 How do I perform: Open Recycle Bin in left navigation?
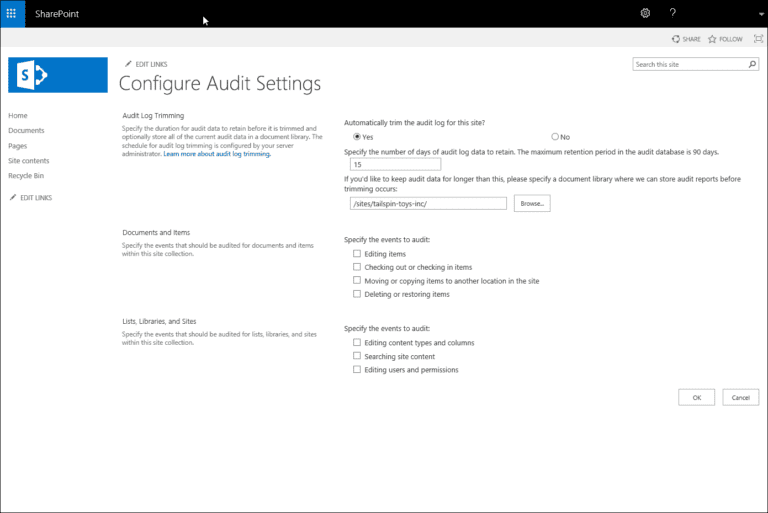[26, 175]
